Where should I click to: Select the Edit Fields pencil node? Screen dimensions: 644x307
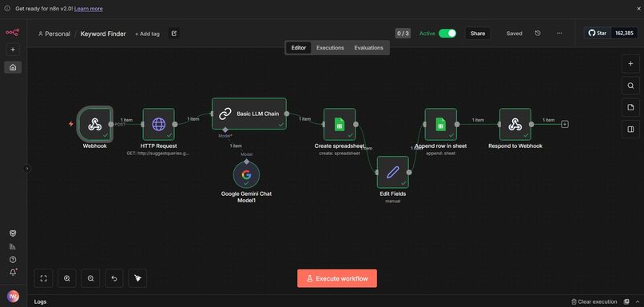point(393,172)
